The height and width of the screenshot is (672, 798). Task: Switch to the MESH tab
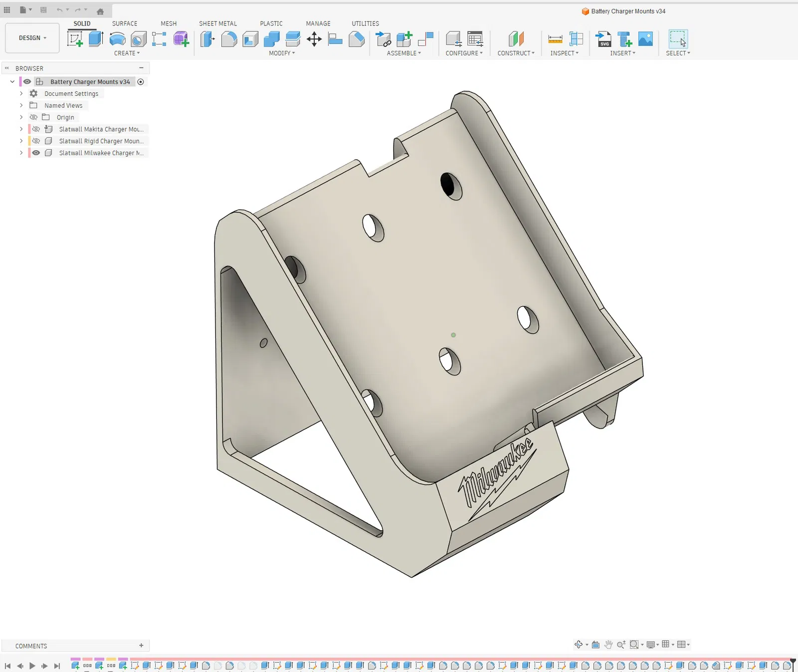169,23
